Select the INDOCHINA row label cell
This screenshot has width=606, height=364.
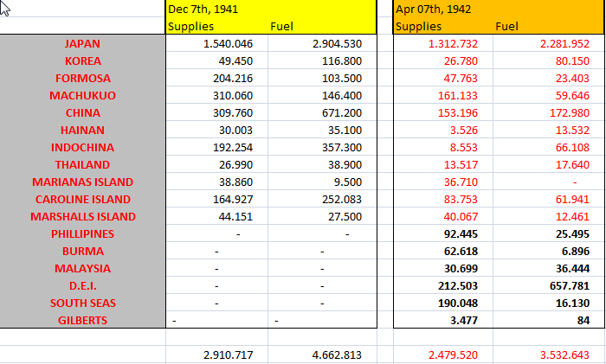(x=82, y=148)
